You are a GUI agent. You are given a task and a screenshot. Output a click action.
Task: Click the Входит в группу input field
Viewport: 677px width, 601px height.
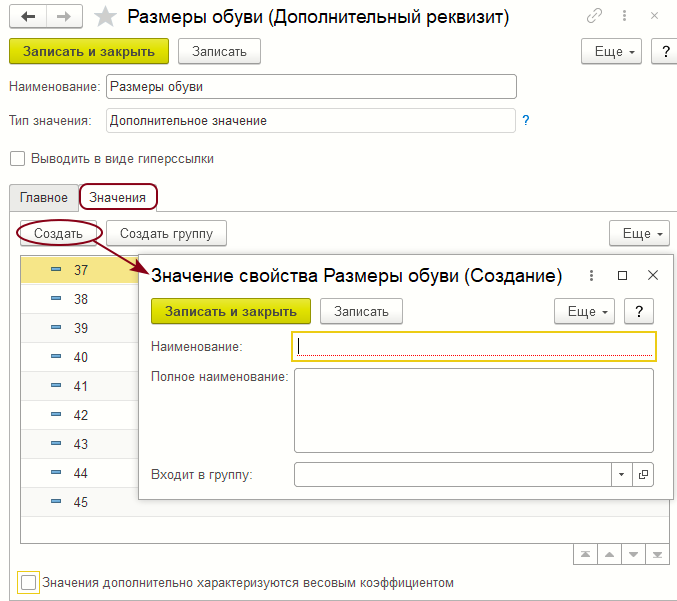click(x=453, y=474)
